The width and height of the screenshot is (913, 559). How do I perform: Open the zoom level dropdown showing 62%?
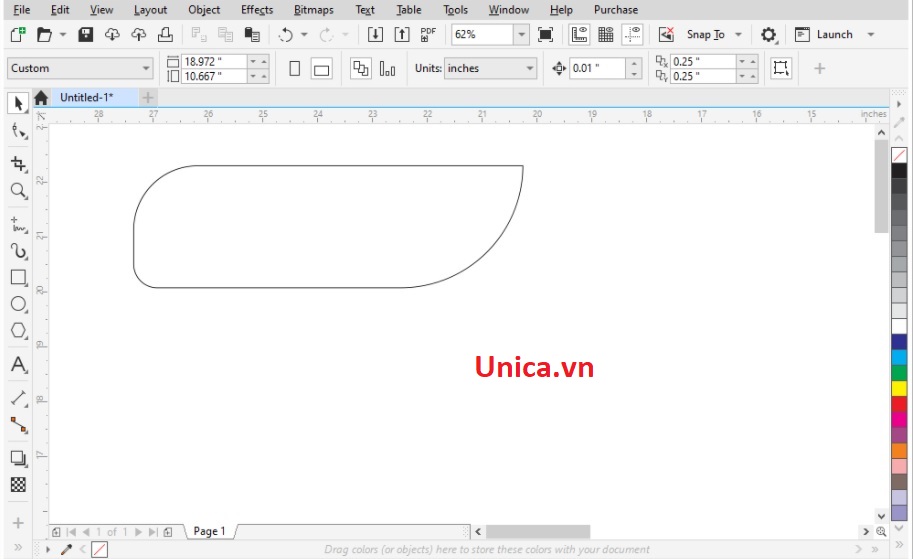click(521, 35)
